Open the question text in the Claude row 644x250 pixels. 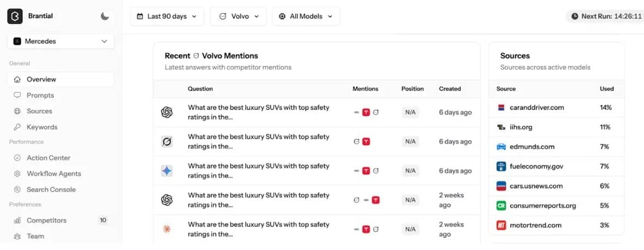(x=259, y=229)
